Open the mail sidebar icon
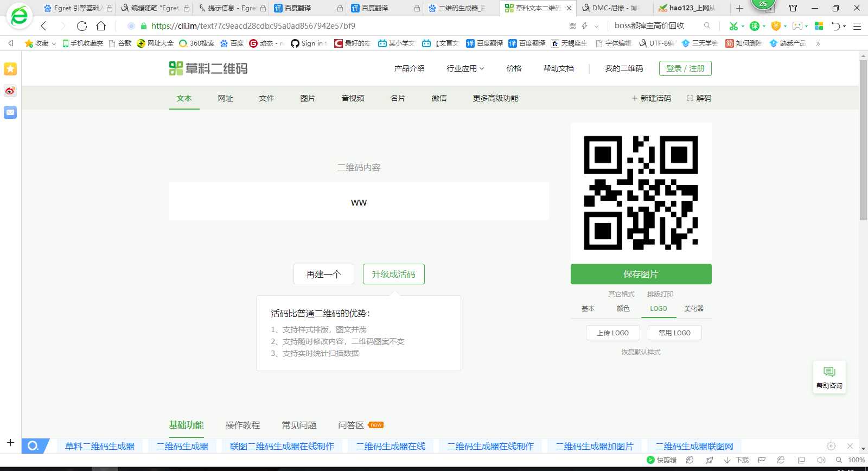 click(10, 112)
